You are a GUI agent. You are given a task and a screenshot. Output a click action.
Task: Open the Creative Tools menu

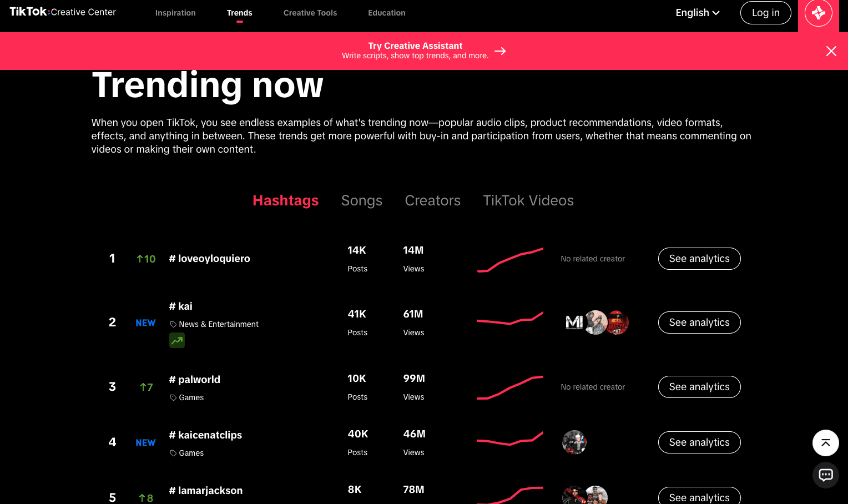click(310, 13)
